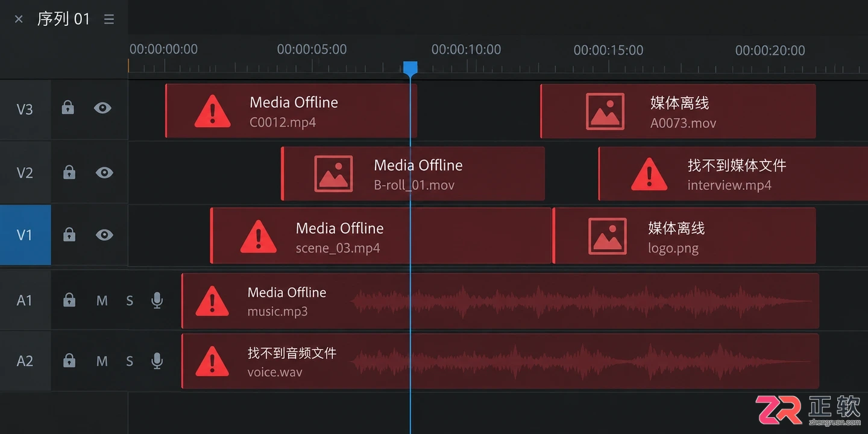This screenshot has height=434, width=868.
Task: Select the offline interview.mp4 clip
Action: coord(733,174)
